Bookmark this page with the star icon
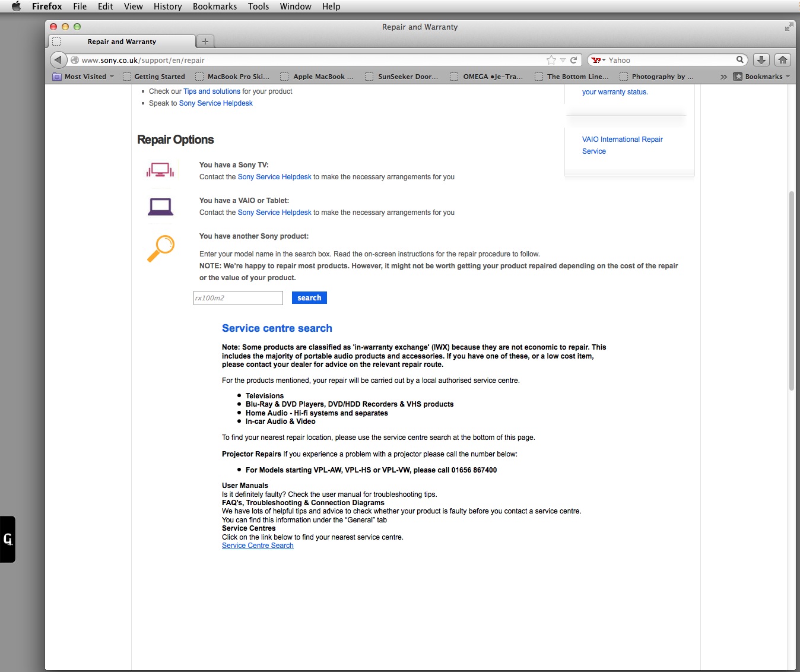Screen dimensions: 800x672 coord(551,60)
